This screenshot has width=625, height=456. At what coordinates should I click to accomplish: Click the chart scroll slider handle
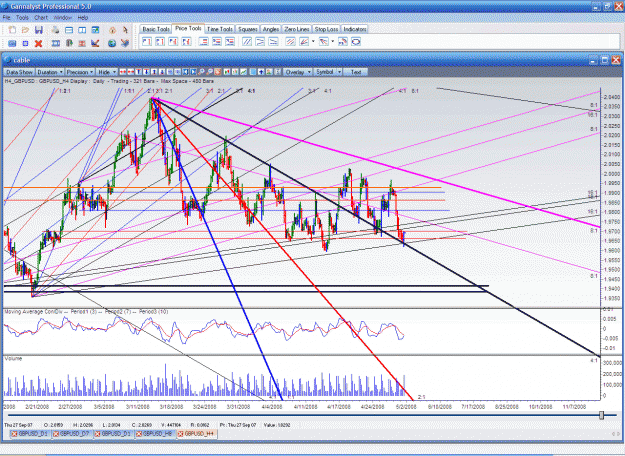(x=601, y=415)
